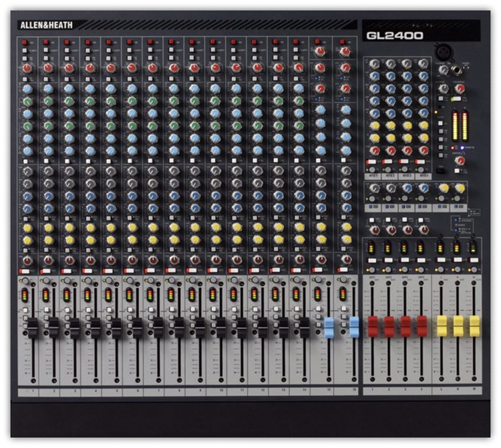Select the blue channel 16 stereo fader
The height and width of the screenshot is (448, 501).
354,327
